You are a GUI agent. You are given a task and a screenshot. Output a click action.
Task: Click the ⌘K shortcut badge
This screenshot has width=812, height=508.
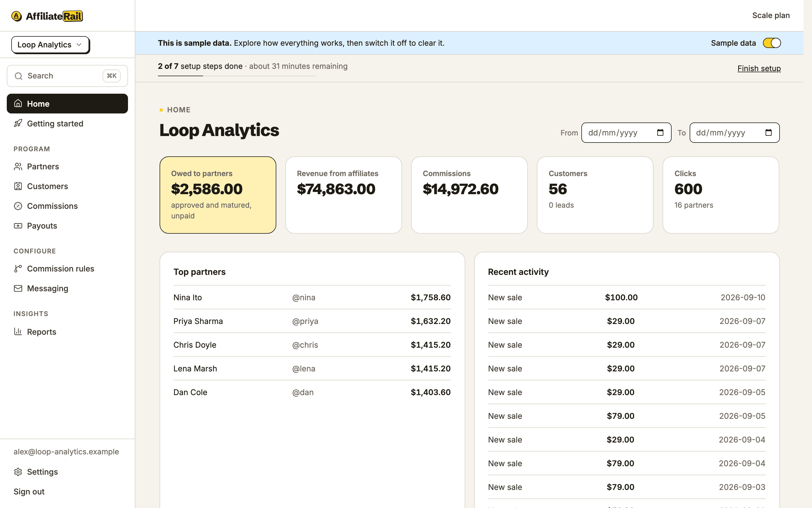[x=112, y=76]
